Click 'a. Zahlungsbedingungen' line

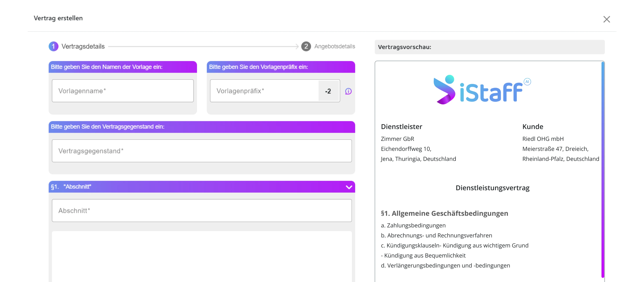click(413, 225)
